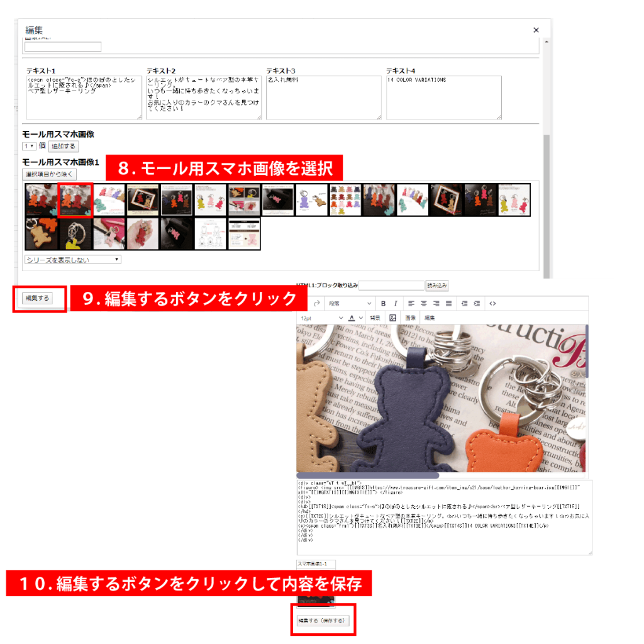
Task: Center align text in the editor
Action: (x=424, y=304)
